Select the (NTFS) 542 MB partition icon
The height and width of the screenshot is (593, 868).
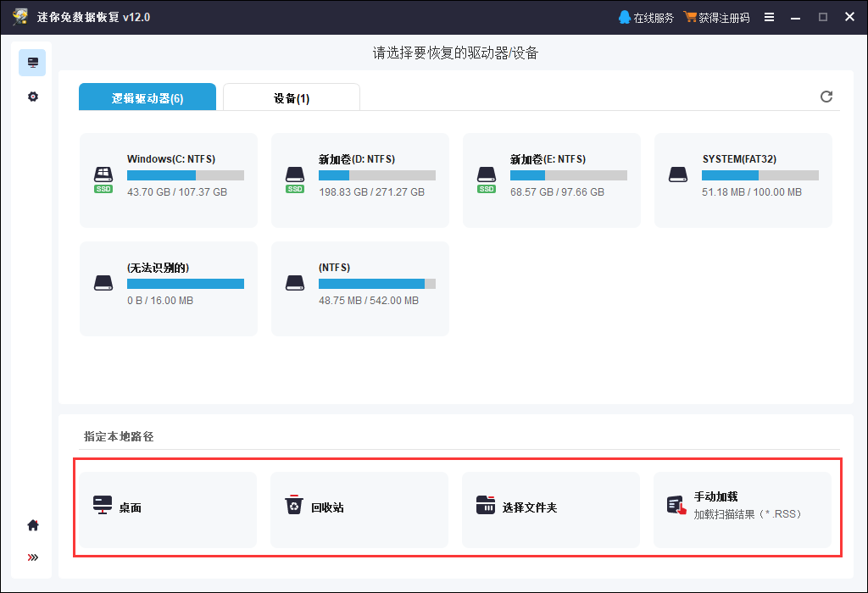point(295,283)
